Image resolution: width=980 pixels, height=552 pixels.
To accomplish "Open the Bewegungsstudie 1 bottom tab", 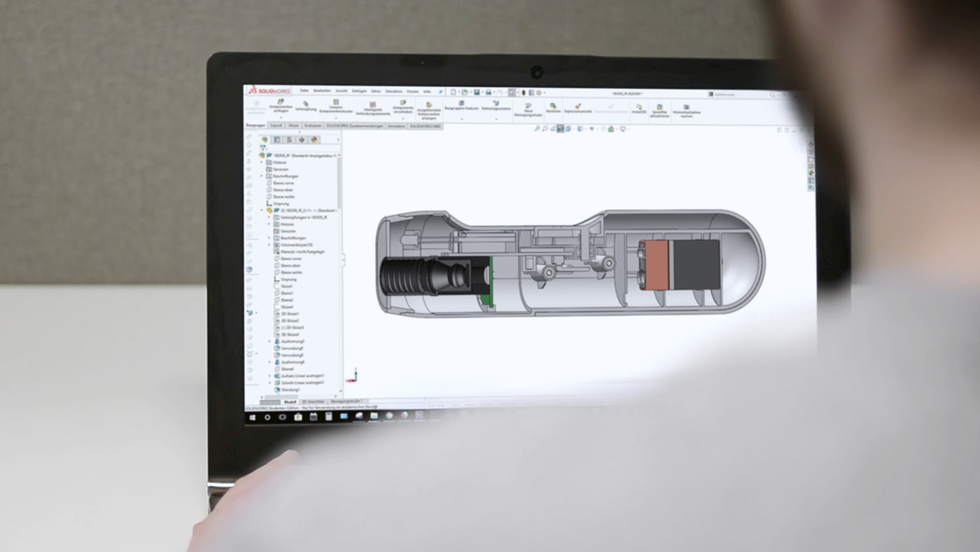I will coord(346,401).
